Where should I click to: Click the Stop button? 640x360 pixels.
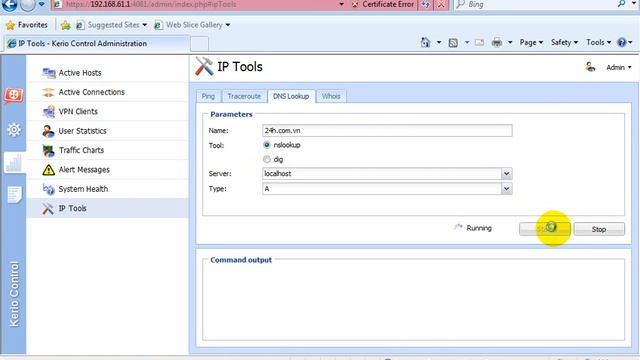[x=599, y=229]
